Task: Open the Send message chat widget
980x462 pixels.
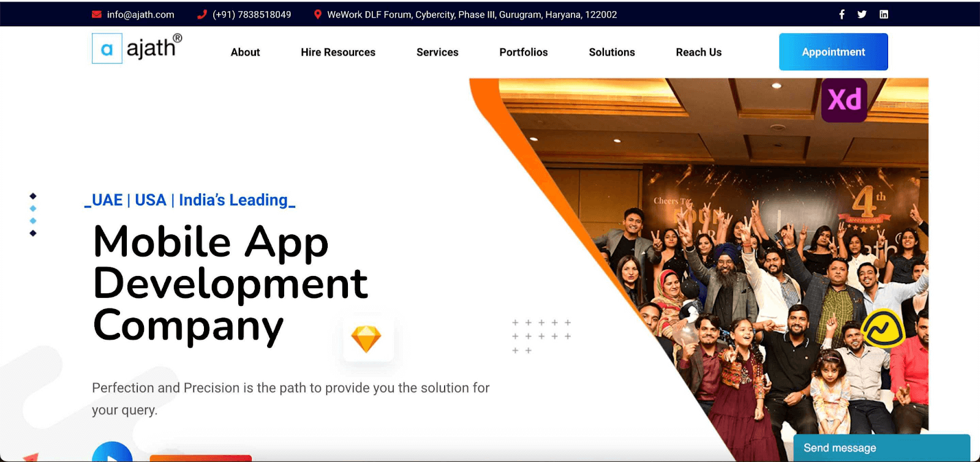Action: [882, 448]
